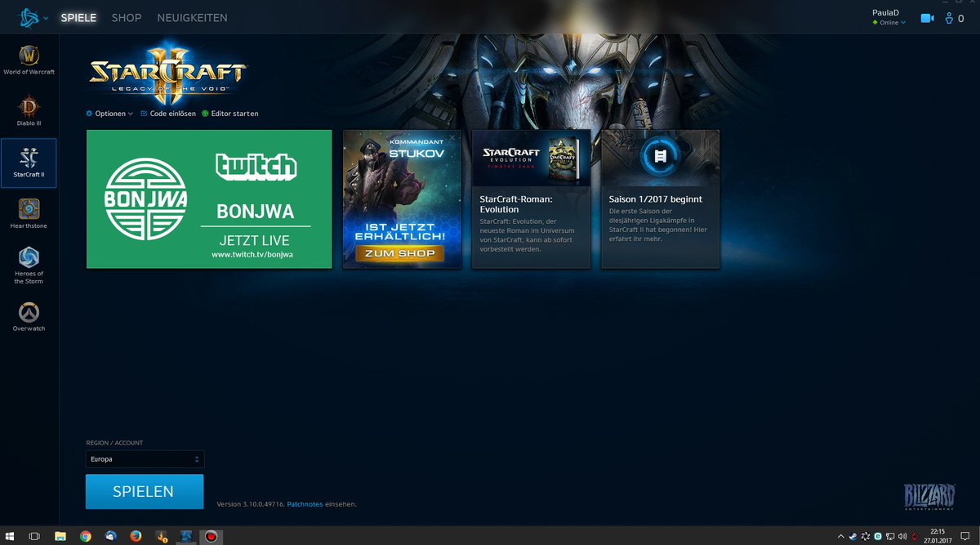The width and height of the screenshot is (980, 545).
Task: Click ZUM SHOP on Stukov ad
Action: (x=400, y=254)
